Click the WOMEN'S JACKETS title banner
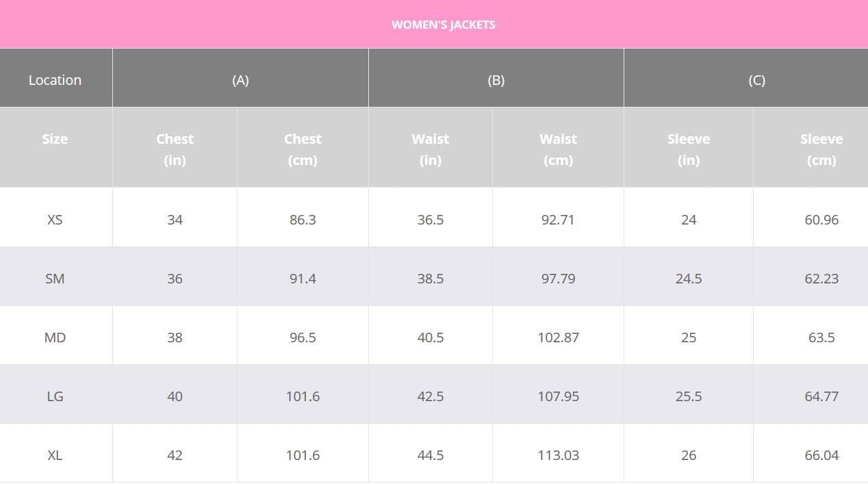The width and height of the screenshot is (868, 484). coord(443,25)
